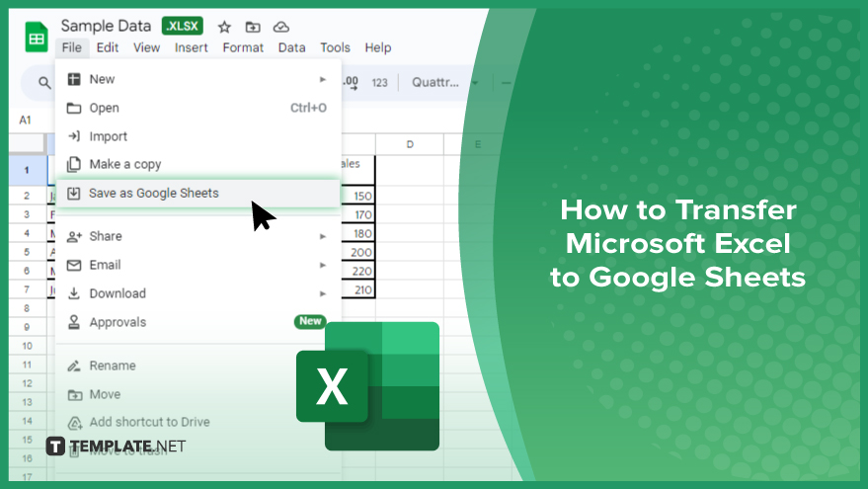Select Email in the File menu
The image size is (868, 489).
pos(198,266)
